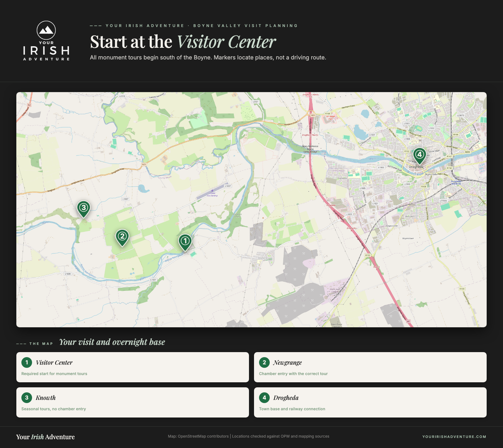Viewport: 503px width, 448px height.
Task: Click the 'Start at the Visitor Center' headline
Action: (183, 42)
